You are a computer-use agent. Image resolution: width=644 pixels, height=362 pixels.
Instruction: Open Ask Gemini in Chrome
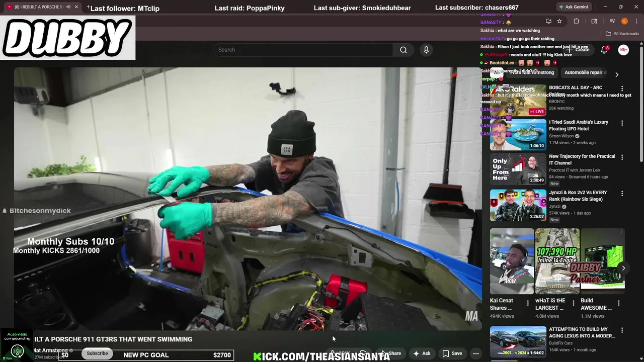pyautogui.click(x=575, y=7)
